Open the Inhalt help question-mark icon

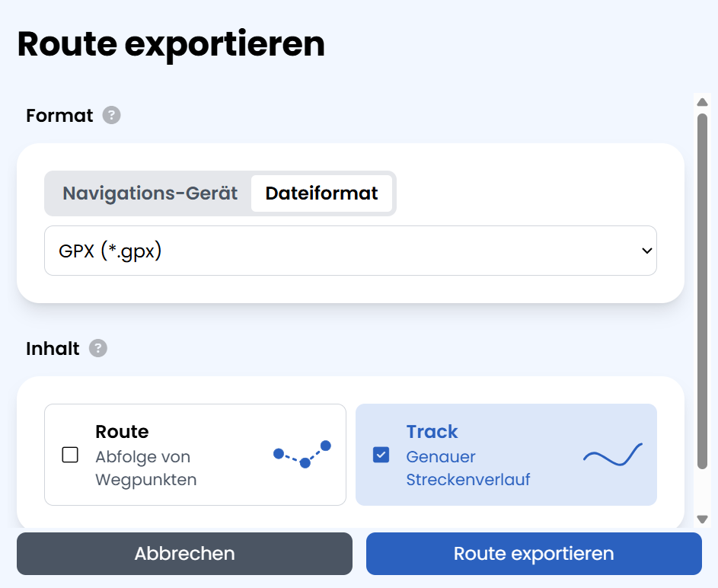[98, 348]
